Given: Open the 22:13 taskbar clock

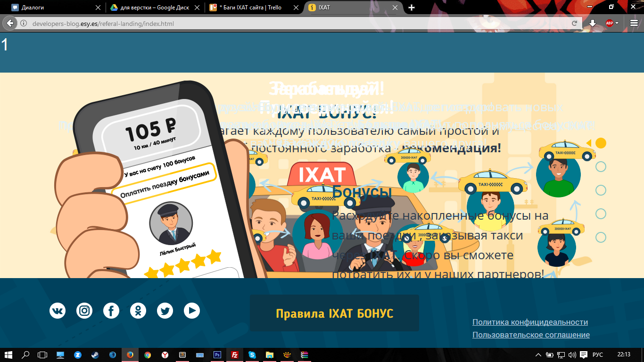Looking at the screenshot, I should point(624,354).
